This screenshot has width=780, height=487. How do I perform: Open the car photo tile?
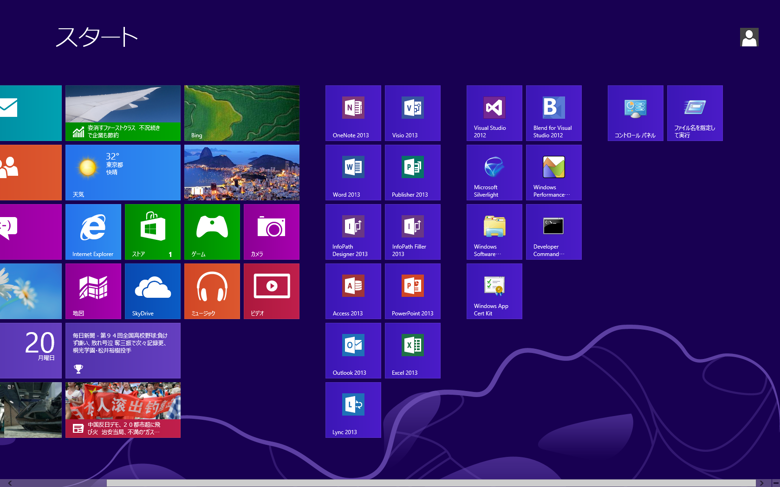(x=31, y=410)
